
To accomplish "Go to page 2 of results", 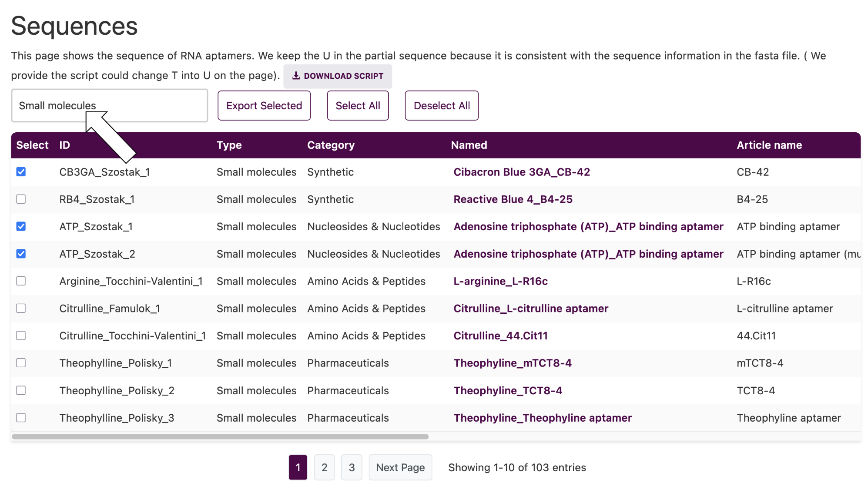I will tap(324, 467).
